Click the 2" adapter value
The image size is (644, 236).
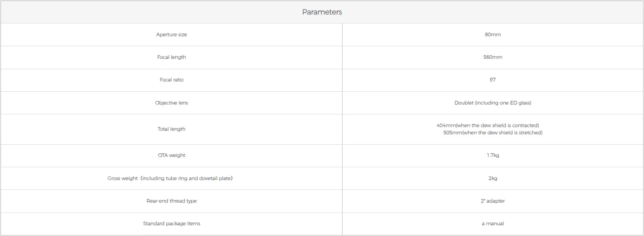pyautogui.click(x=493, y=201)
